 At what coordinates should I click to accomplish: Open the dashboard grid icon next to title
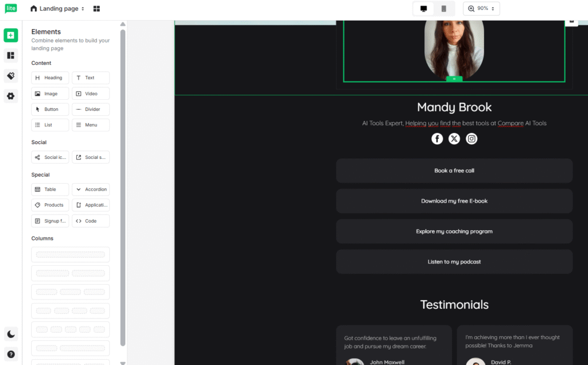(x=96, y=8)
